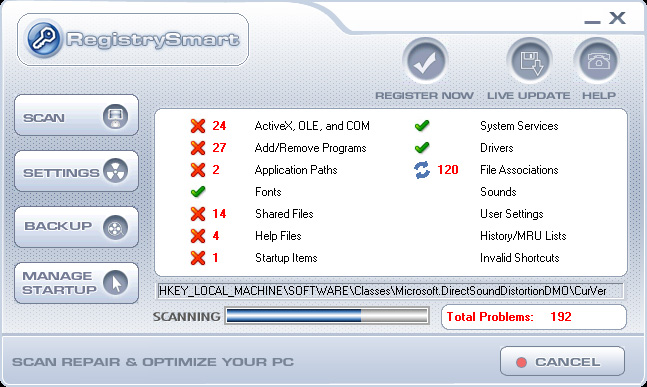
Task: Open the Settings sidebar button
Action: tap(77, 171)
